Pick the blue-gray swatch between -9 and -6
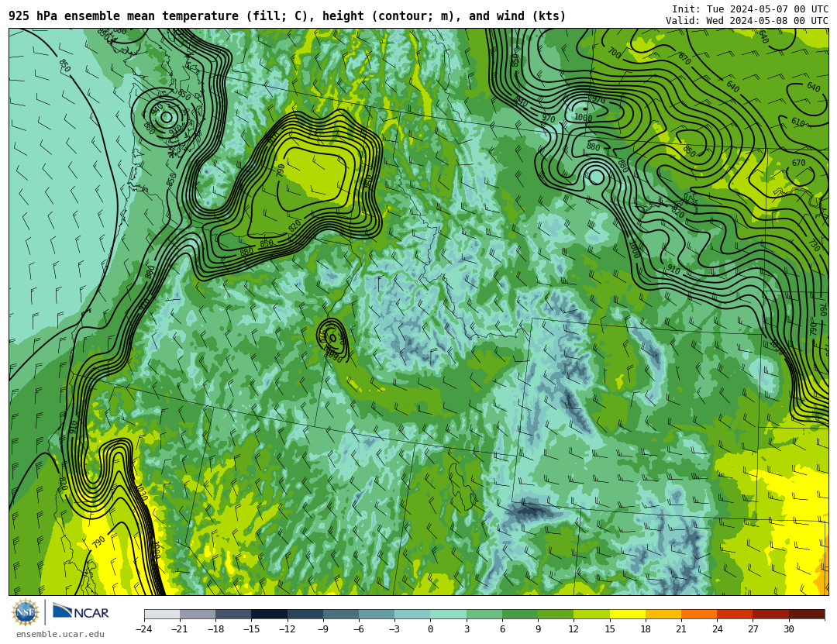837x644 pixels. (341, 614)
